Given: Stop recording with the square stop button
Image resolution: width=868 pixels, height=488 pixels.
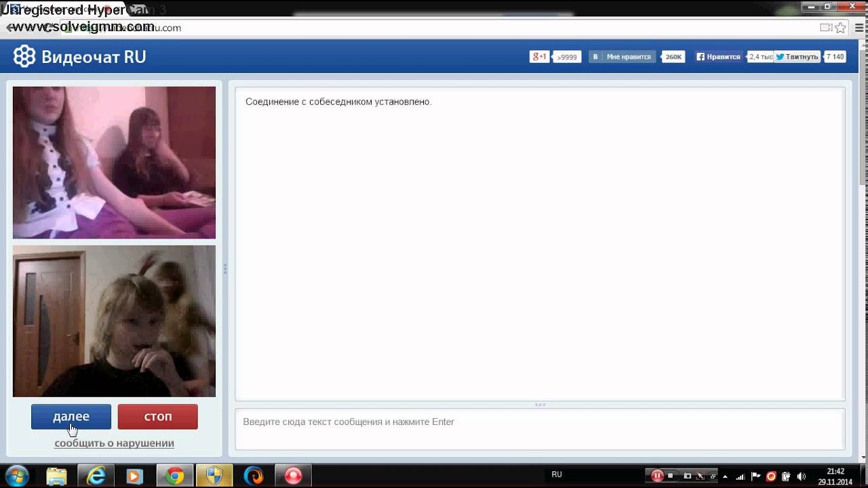Looking at the screenshot, I should click(x=671, y=476).
